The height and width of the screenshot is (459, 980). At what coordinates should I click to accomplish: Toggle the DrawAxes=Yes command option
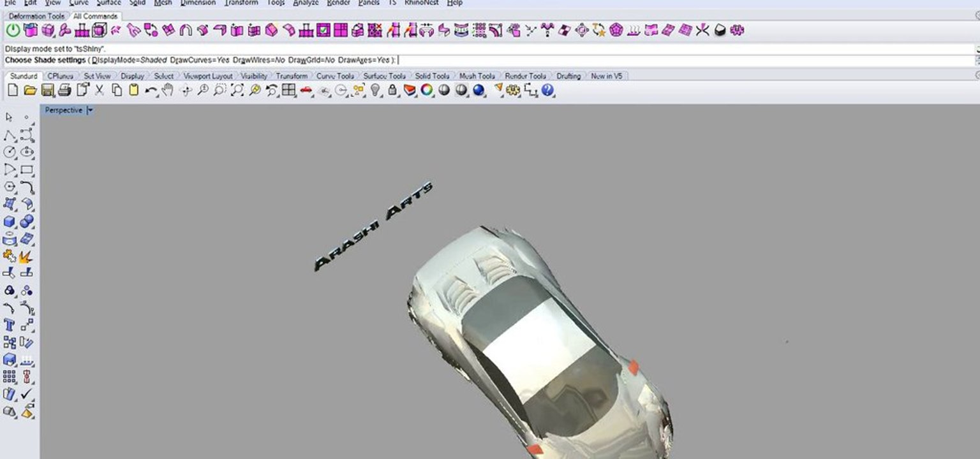[364, 60]
